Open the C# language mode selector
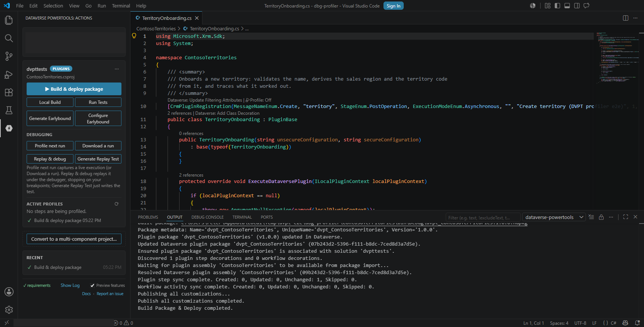 613,323
